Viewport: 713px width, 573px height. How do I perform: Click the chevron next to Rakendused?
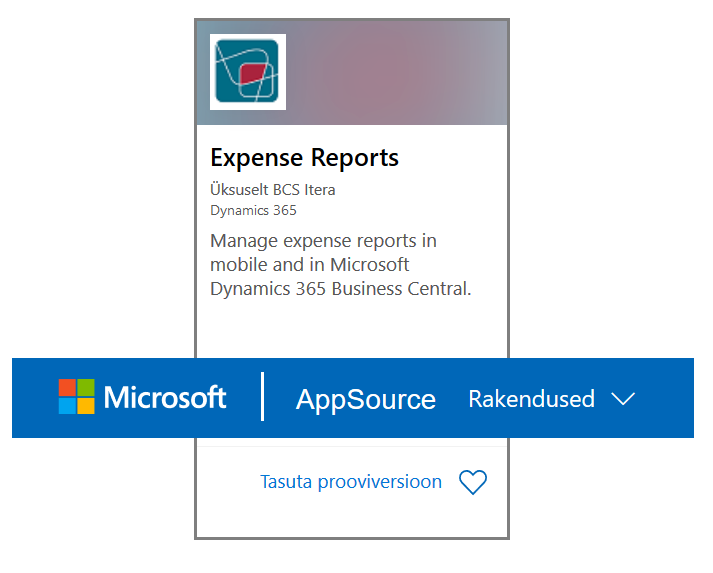click(623, 399)
